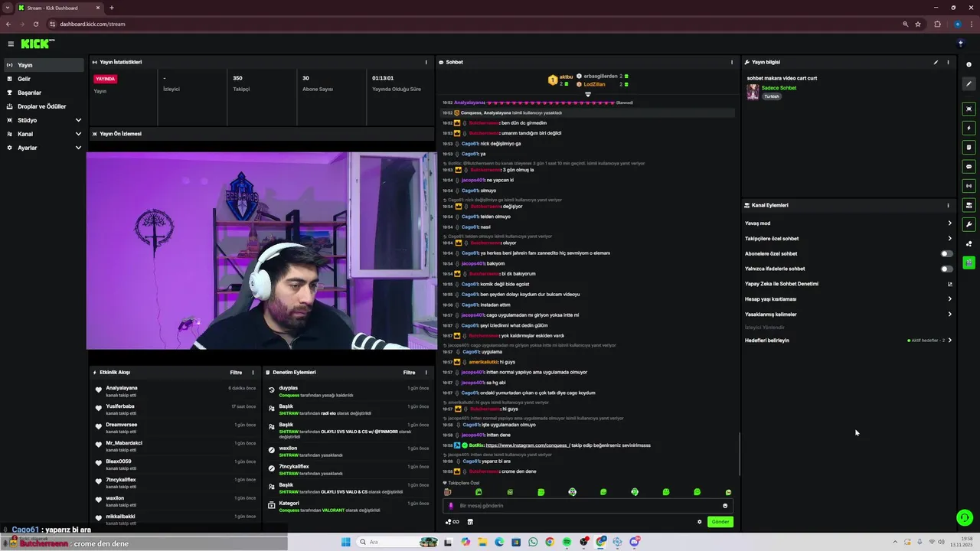Click the pencil icon in right rail
This screenshot has height=551, width=980.
[x=969, y=84]
